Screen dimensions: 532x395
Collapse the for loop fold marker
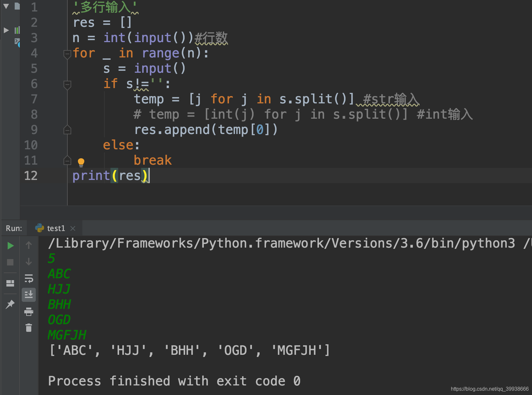(67, 54)
